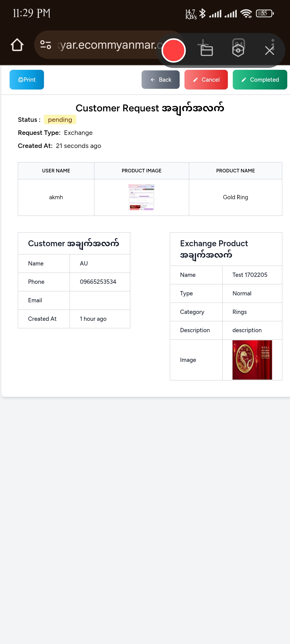290x644 pixels.
Task: Mark request as Completed
Action: tap(260, 80)
